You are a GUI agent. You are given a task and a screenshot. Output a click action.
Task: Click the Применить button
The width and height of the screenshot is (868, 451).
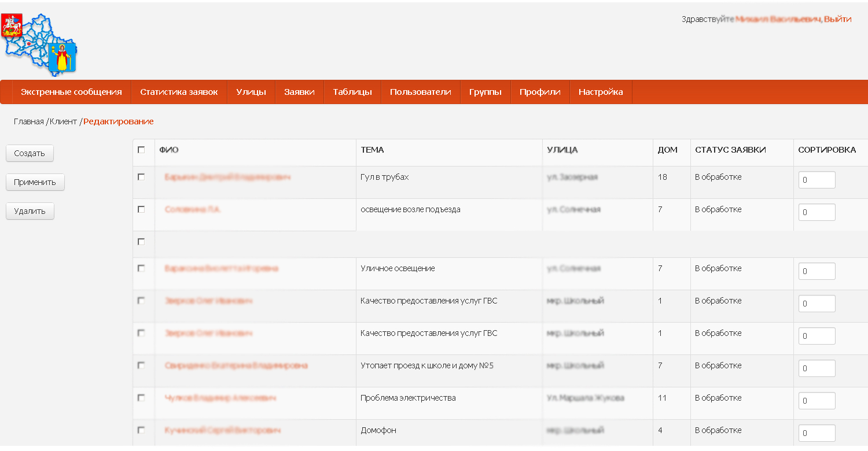(35, 182)
